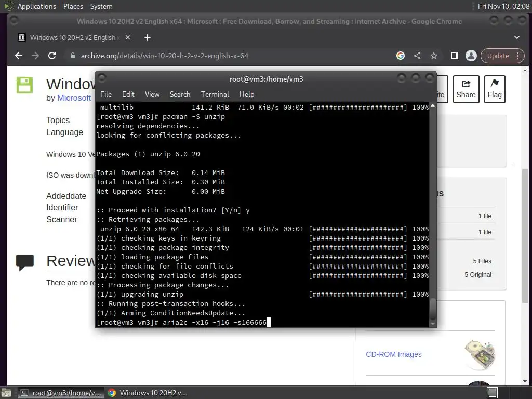Click the Reviews speech bubble icon

click(x=25, y=262)
